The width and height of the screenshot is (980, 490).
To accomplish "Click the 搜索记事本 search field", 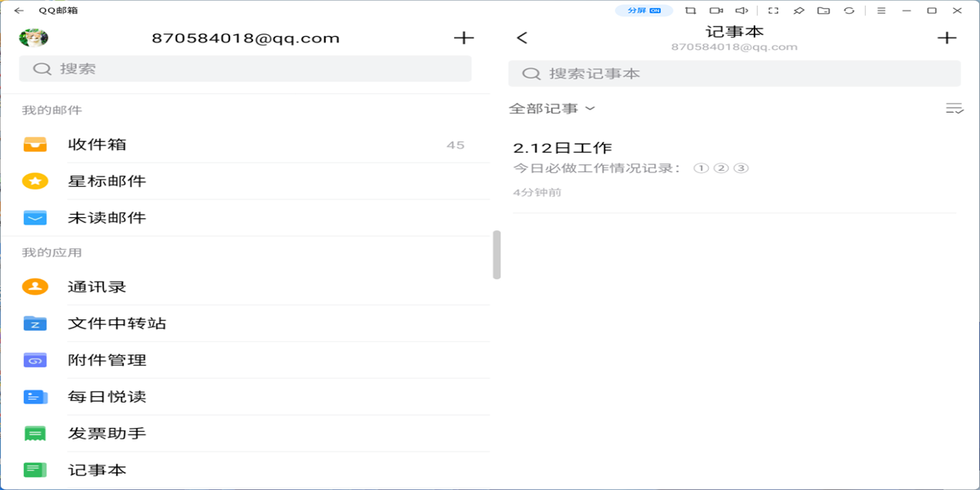I will coord(733,73).
